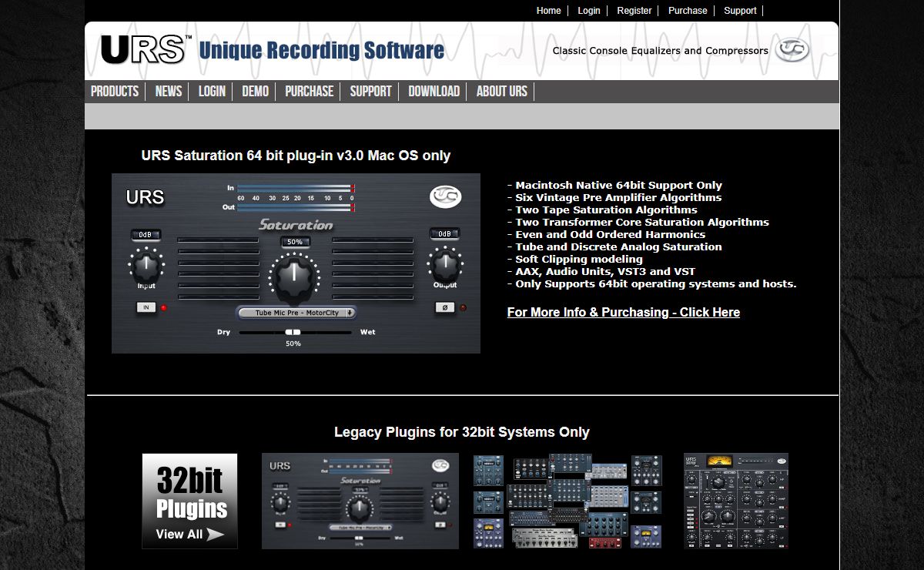Open the channel strip plug-in thumbnail
Screen dimensions: 924x570
(736, 501)
